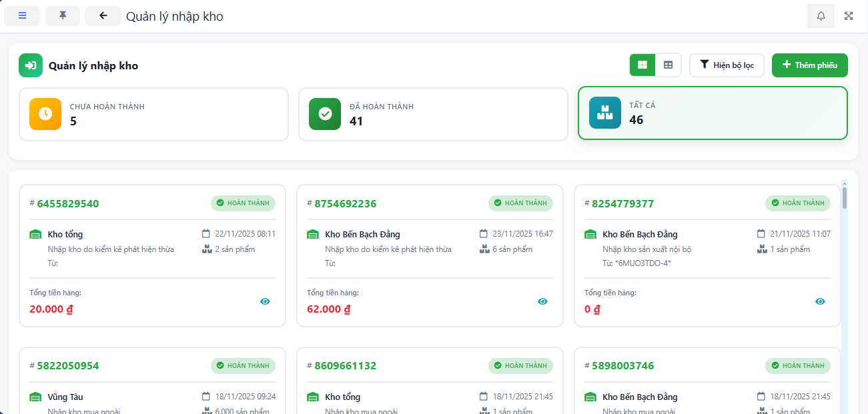Select the Tất cả status card
Image resolution: width=868 pixels, height=414 pixels.
pos(713,113)
